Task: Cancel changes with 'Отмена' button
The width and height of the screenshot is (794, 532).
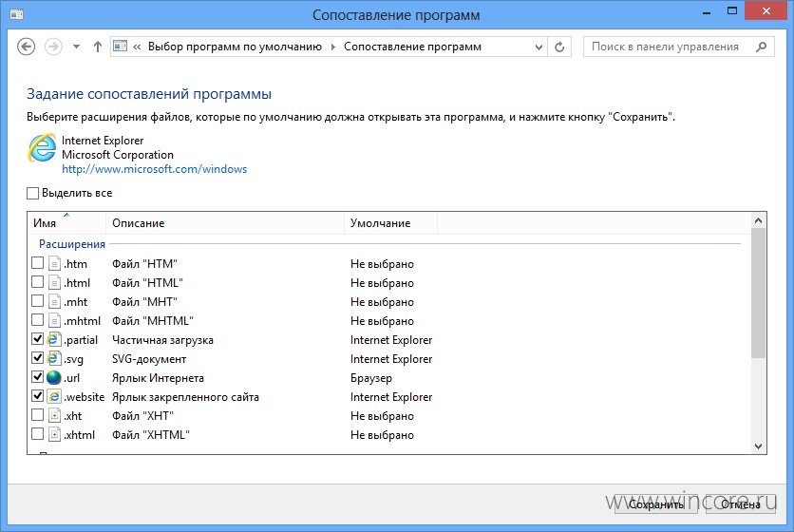Action: pos(740,504)
